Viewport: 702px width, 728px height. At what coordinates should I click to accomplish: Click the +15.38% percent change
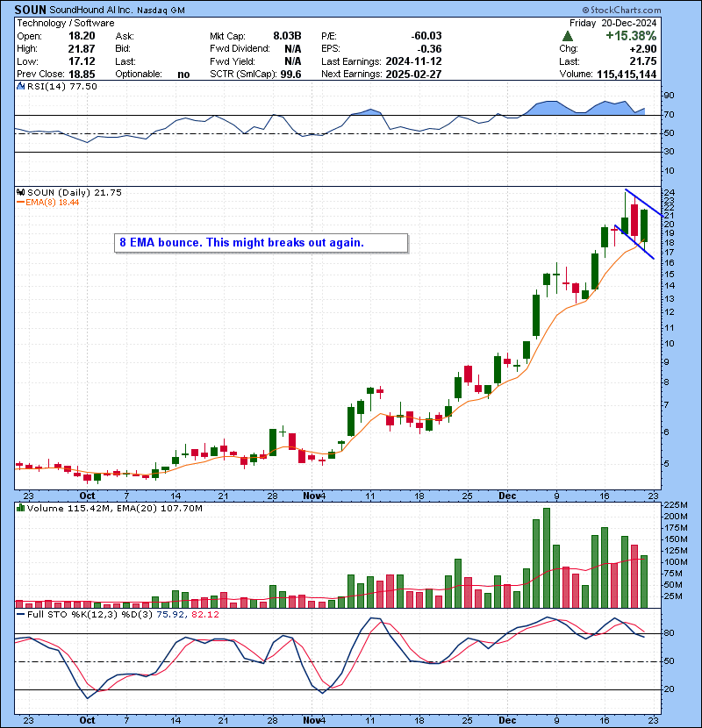coord(631,36)
